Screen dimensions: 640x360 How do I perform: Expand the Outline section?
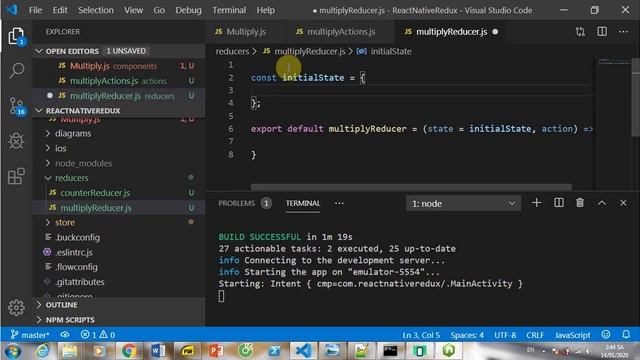click(119, 305)
